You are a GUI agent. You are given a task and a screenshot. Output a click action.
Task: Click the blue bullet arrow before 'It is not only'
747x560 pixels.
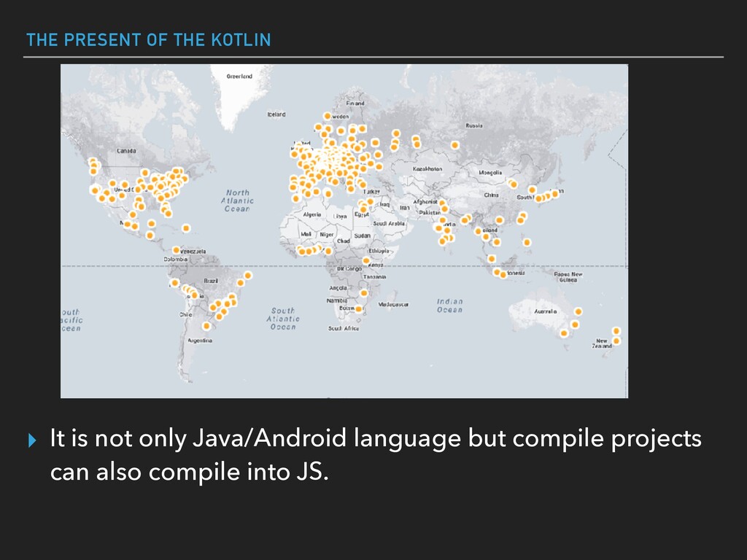[32, 440]
